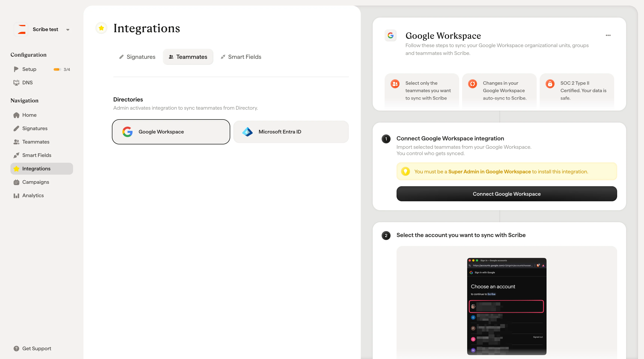Switch to the Smart Fields tab
Viewport: 644px width, 359px height.
click(x=241, y=57)
